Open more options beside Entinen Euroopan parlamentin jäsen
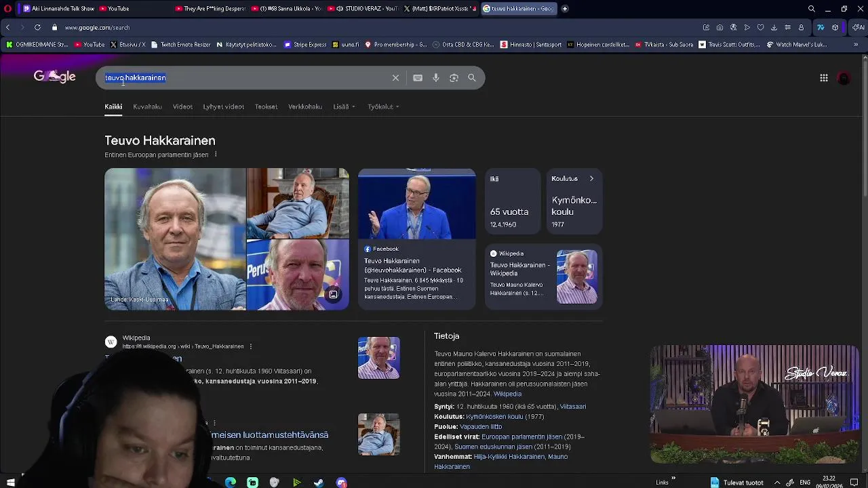Viewport: 868px width, 488px height. (x=216, y=155)
